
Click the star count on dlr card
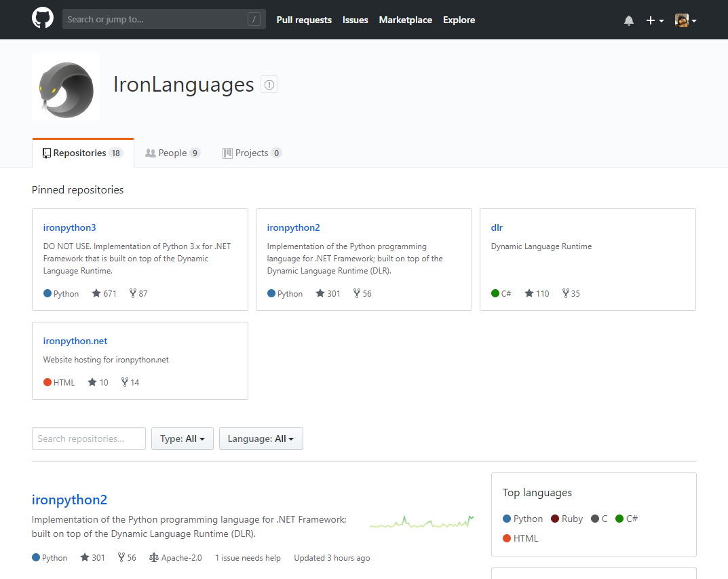(x=537, y=294)
